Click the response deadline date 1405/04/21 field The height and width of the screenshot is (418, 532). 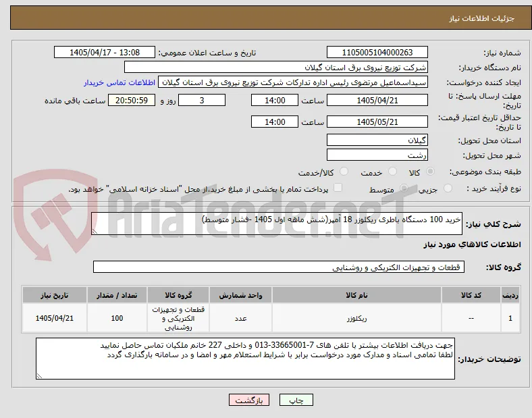(x=377, y=101)
